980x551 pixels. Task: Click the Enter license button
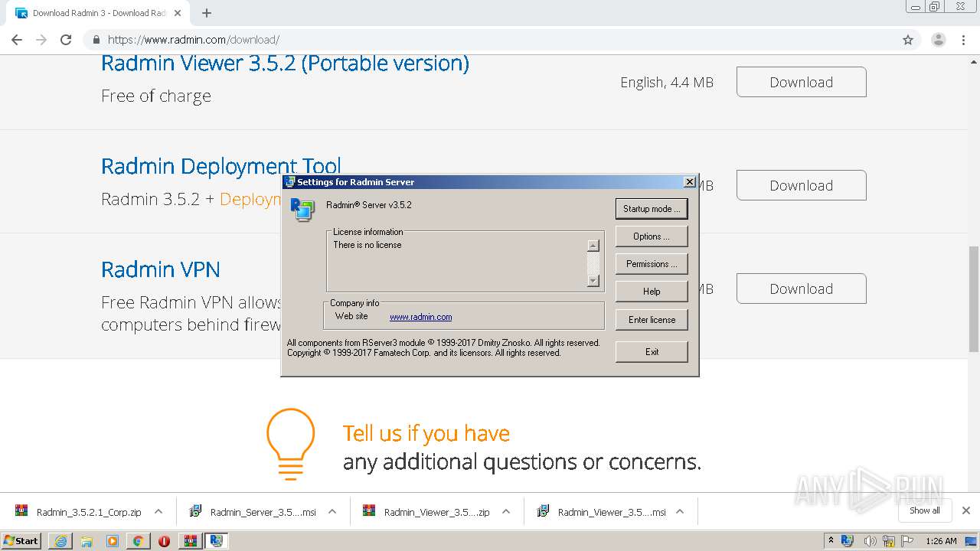[x=652, y=320]
